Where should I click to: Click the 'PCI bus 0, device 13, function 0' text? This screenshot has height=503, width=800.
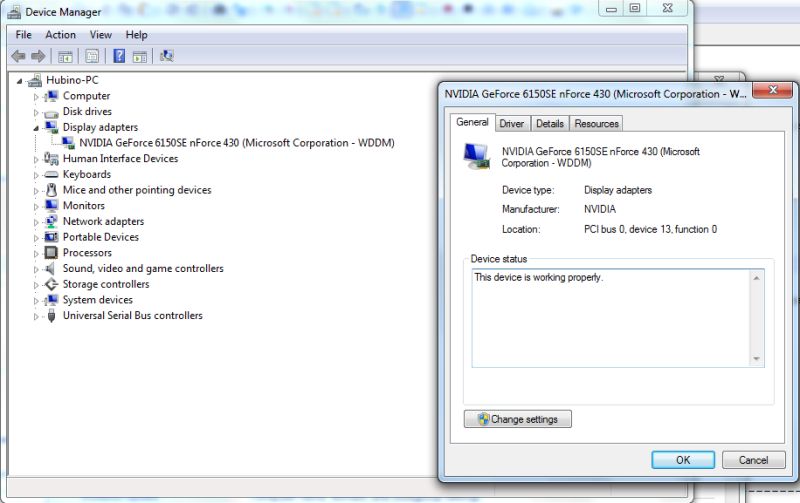(651, 230)
